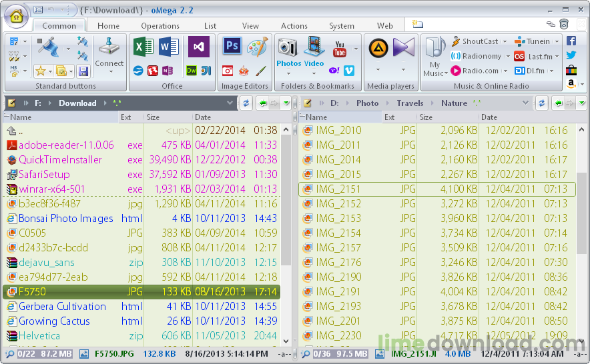This screenshot has height=364, width=590.
Task: Launch AIMP media player icon
Action: (x=378, y=48)
